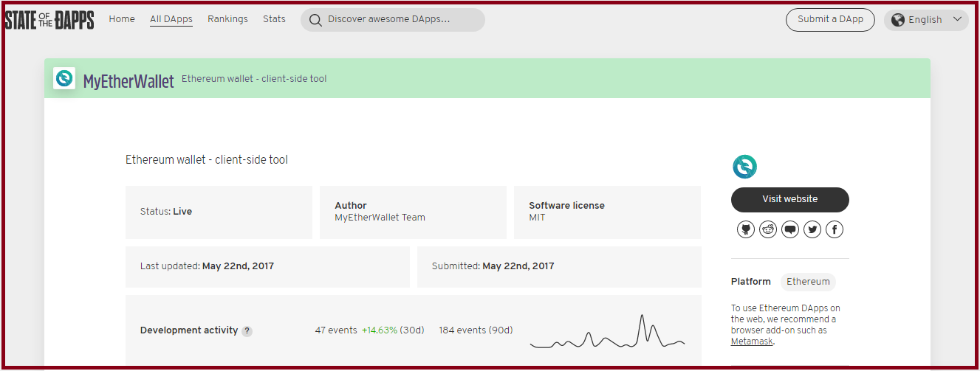Viewport: 980px width, 371px height.
Task: Click the MIT software license text
Action: (537, 218)
